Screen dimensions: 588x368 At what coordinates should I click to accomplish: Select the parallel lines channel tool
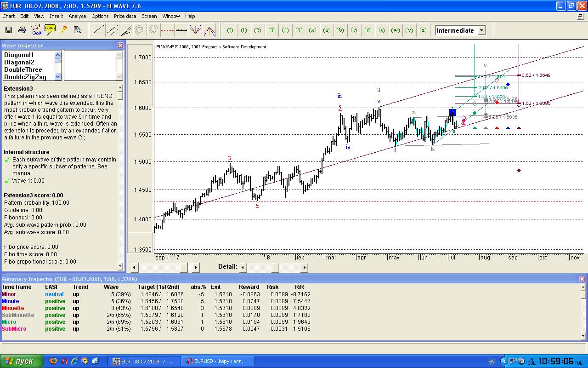click(112, 30)
